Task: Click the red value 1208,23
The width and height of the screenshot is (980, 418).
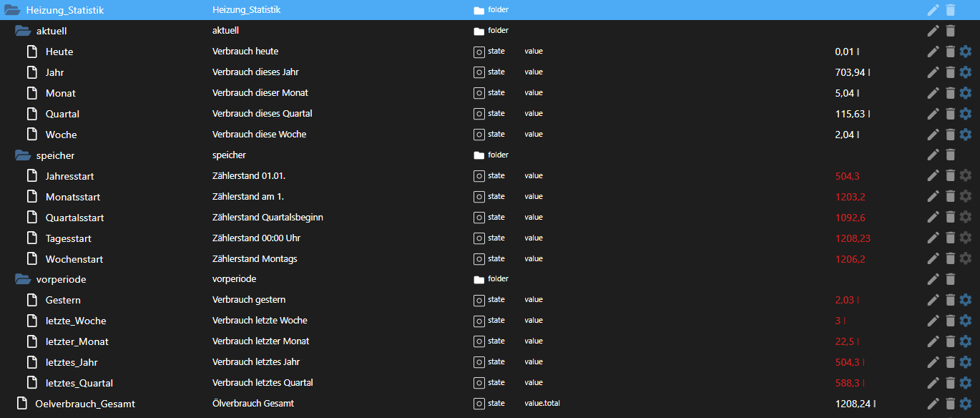Action: point(853,238)
